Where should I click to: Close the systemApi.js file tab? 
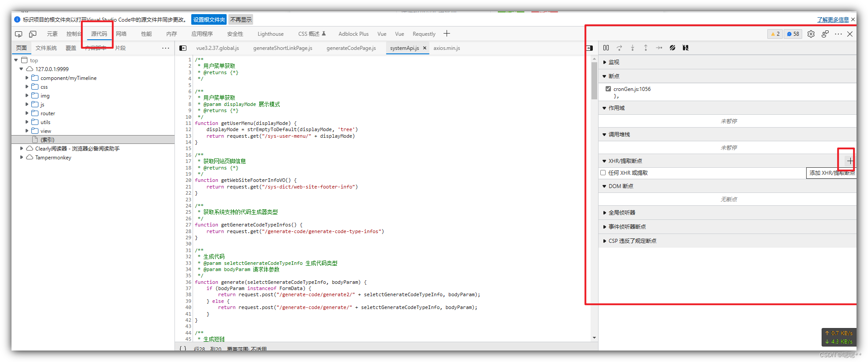[425, 48]
